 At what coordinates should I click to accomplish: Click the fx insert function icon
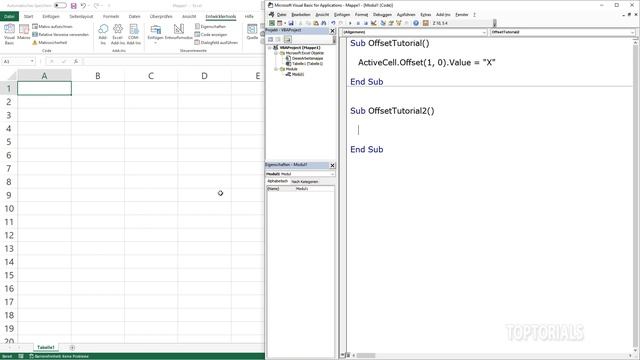76,61
